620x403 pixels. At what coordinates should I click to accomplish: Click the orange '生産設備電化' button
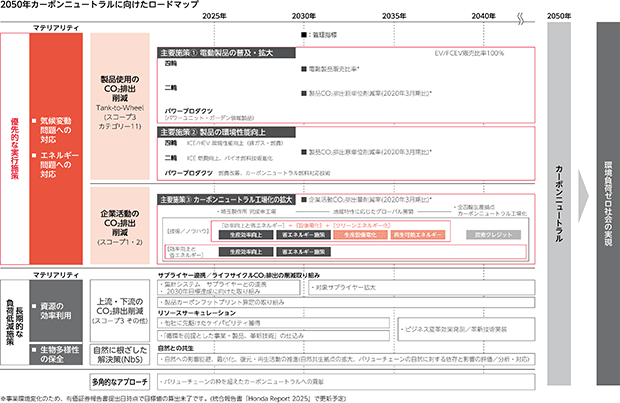[360, 235]
